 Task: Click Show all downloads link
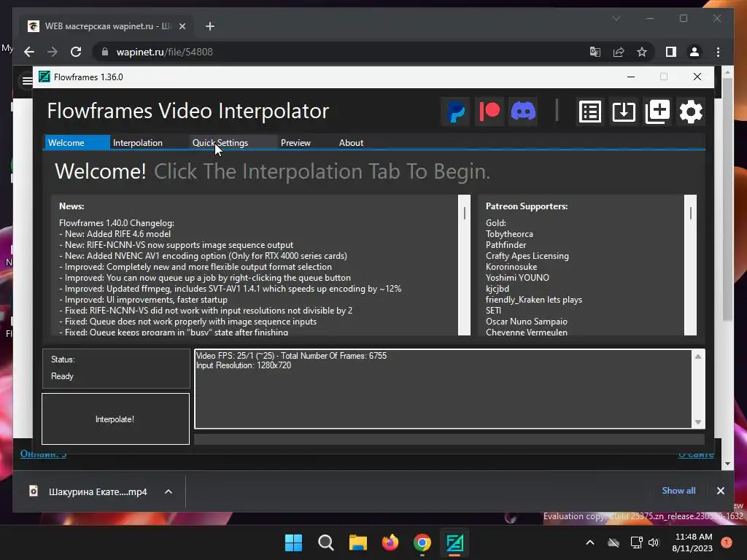pos(678,491)
